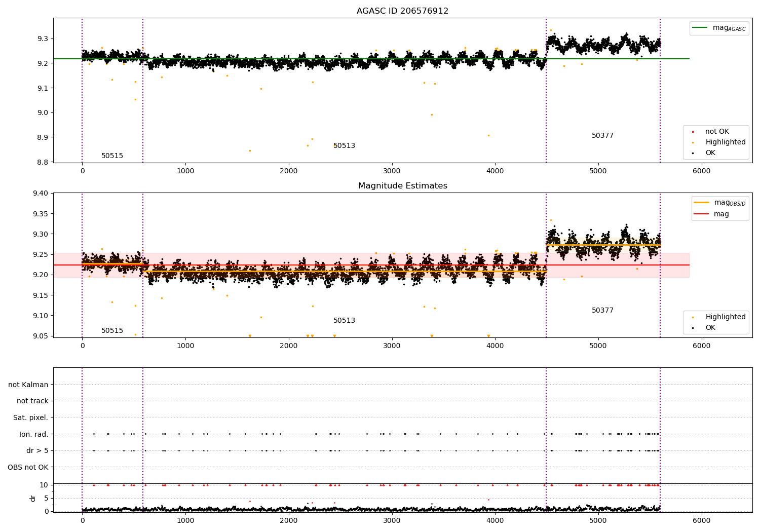Click the 8.8 y-tick label in the top plot
This screenshot has width=760, height=532.
(x=43, y=162)
